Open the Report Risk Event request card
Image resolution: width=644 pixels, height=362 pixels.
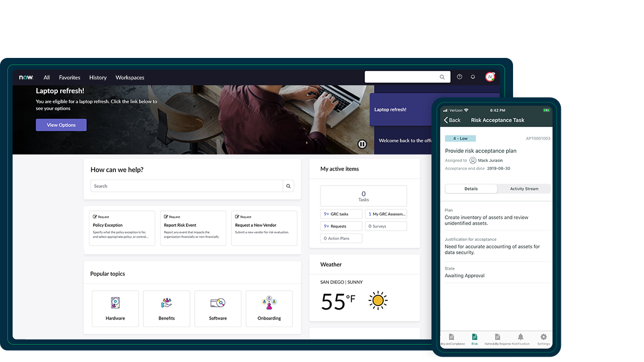[193, 228]
